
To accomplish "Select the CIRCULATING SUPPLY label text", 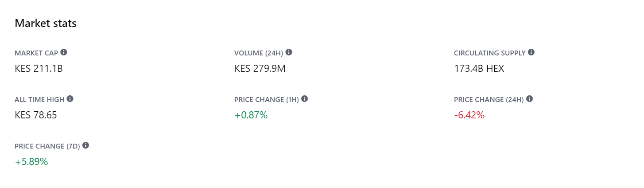I will pos(489,53).
